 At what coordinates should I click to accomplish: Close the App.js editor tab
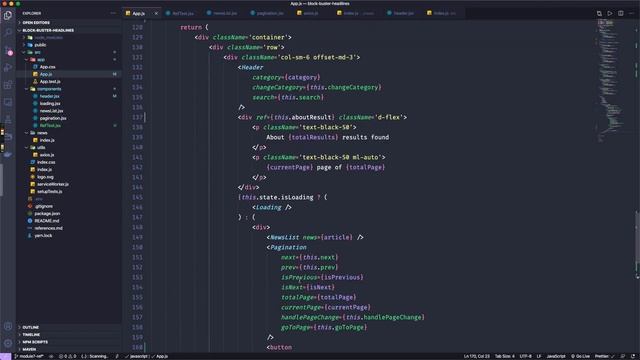[x=156, y=13]
